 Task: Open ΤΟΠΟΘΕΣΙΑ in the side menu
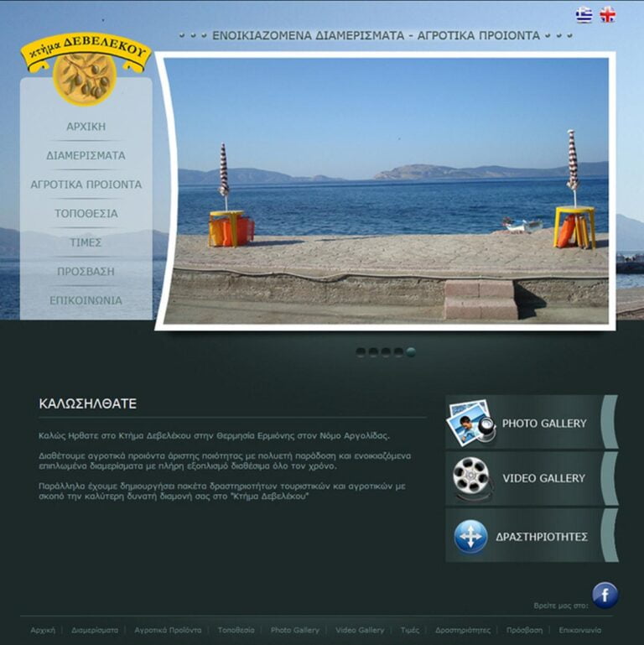pos(86,213)
